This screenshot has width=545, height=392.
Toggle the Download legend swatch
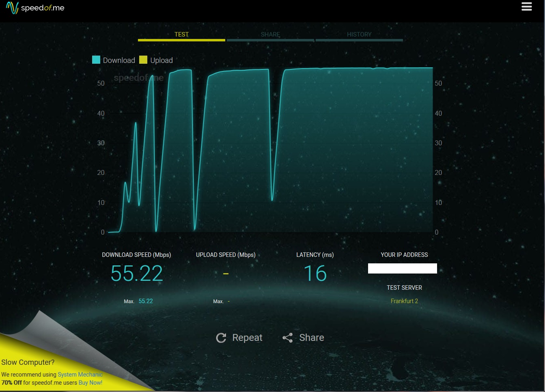pos(96,60)
